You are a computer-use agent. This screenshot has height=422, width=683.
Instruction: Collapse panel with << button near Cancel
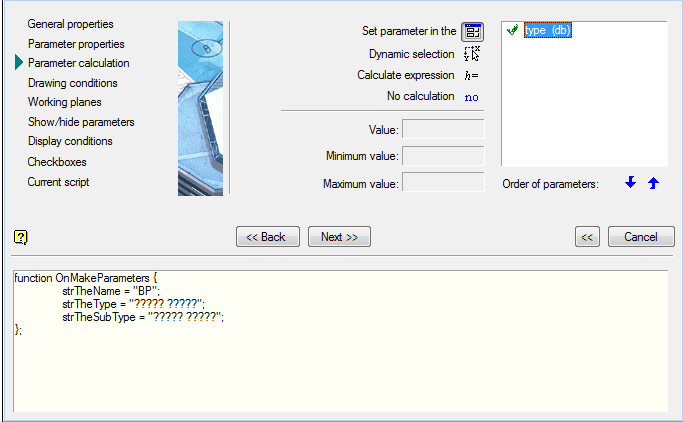(588, 237)
